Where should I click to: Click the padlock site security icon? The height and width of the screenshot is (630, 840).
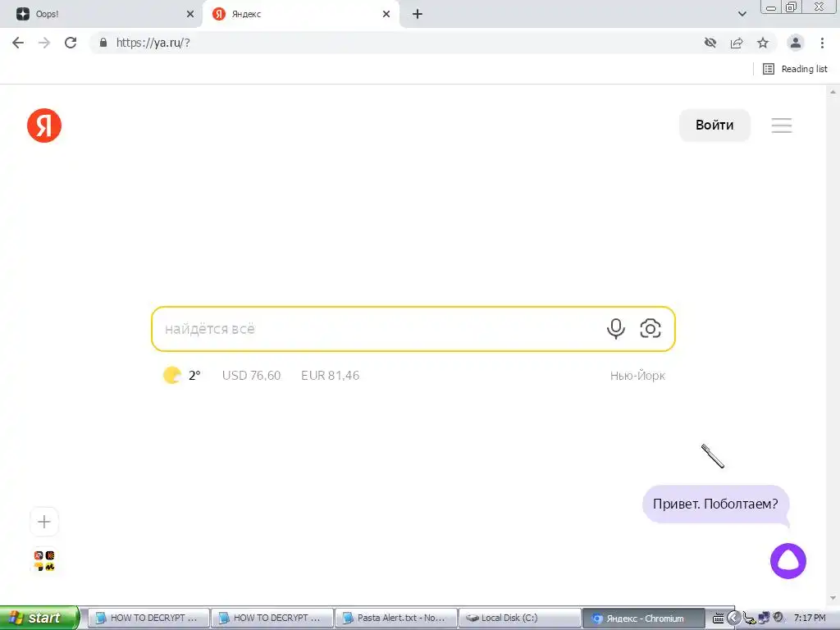(103, 43)
